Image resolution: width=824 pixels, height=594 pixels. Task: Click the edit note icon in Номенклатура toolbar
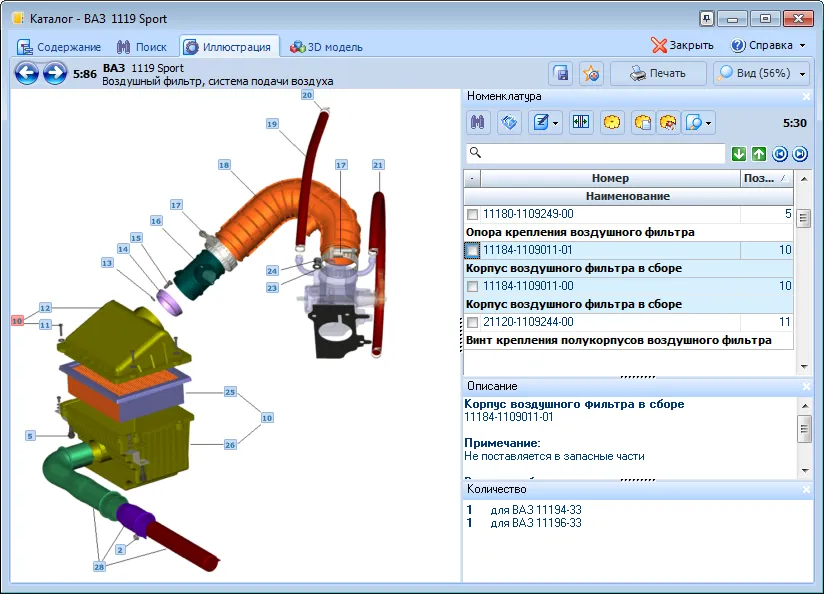pyautogui.click(x=541, y=122)
